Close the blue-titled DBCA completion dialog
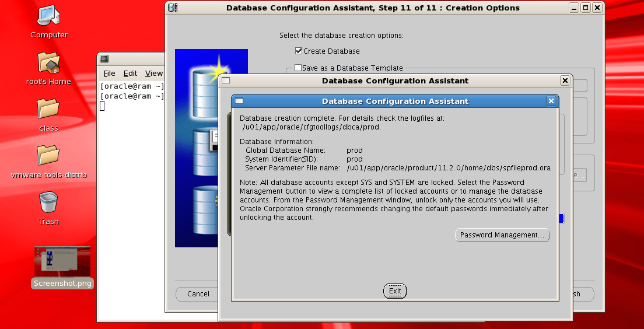The image size is (644, 329). (551, 101)
